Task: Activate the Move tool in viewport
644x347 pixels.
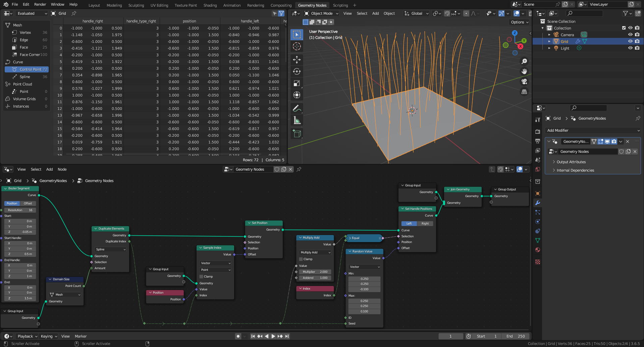Action: 297,60
